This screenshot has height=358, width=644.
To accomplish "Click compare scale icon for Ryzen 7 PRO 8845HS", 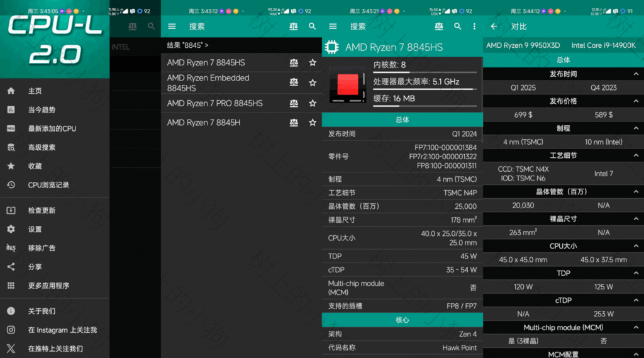I will tap(294, 103).
